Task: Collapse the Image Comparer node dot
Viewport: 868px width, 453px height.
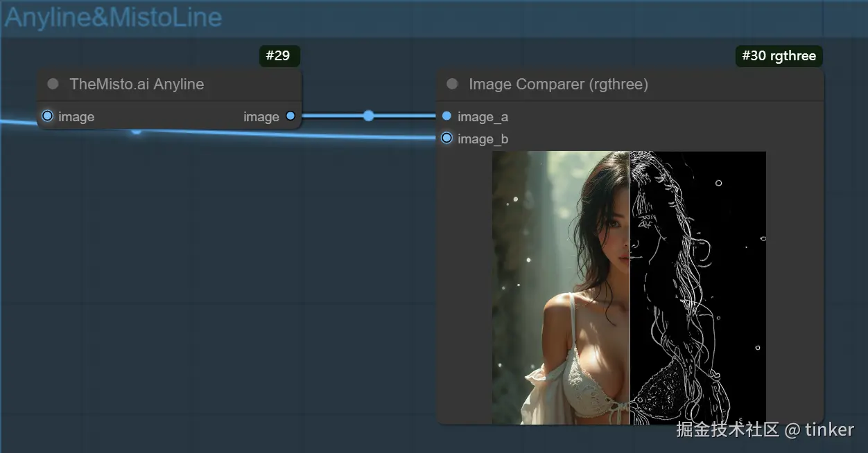Action: 452,85
